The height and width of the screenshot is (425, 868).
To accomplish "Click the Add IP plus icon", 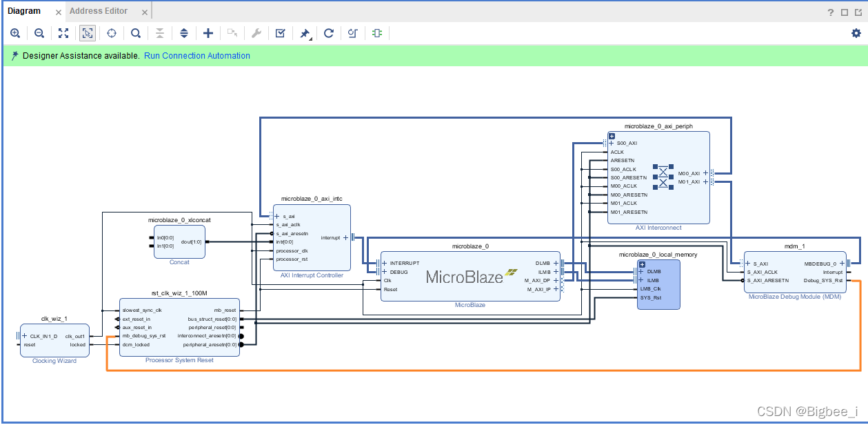I will (208, 33).
